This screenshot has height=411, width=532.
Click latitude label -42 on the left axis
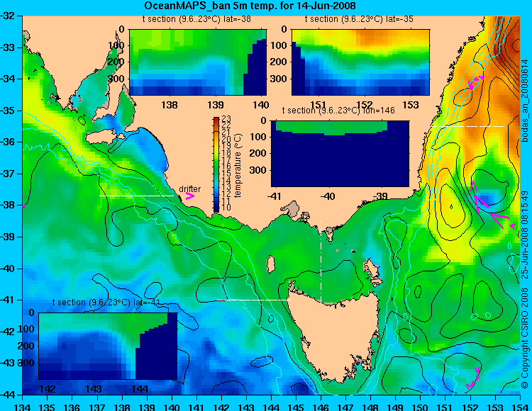8,332
